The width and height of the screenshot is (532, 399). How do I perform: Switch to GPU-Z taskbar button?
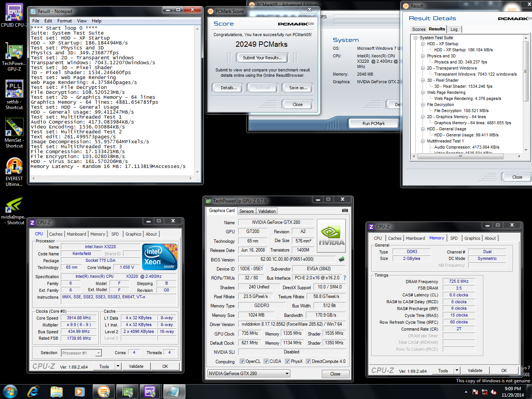[x=127, y=391]
